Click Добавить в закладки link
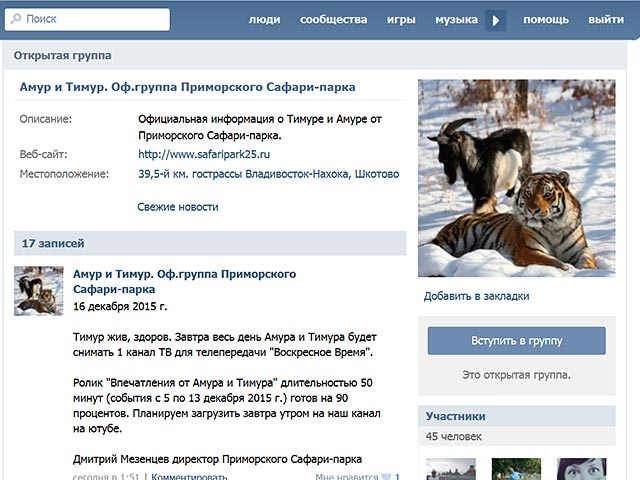 [x=476, y=296]
